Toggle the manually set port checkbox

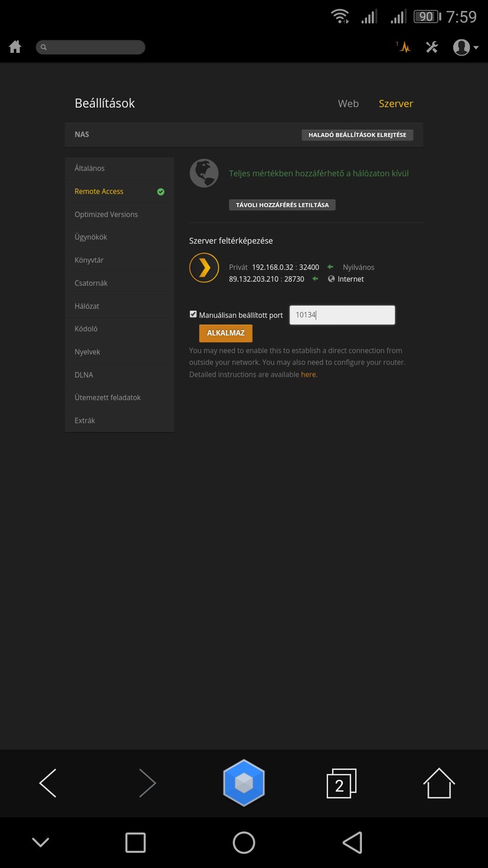point(193,314)
